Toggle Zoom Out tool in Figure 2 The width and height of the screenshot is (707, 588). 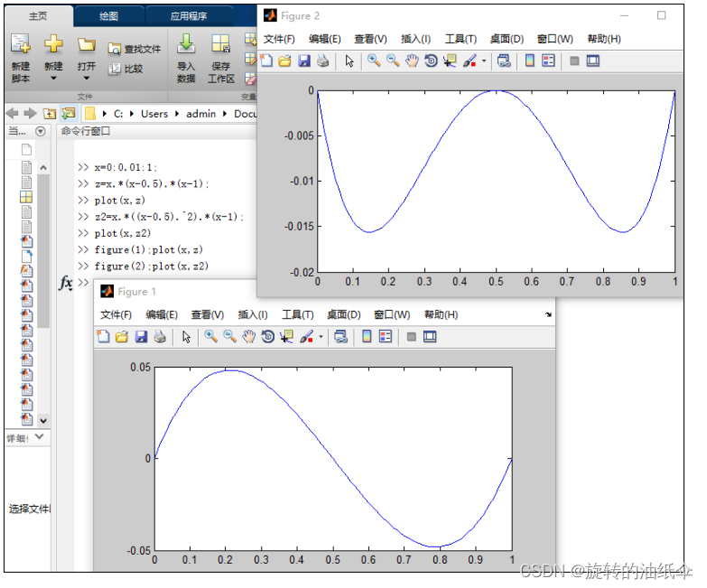pos(393,61)
